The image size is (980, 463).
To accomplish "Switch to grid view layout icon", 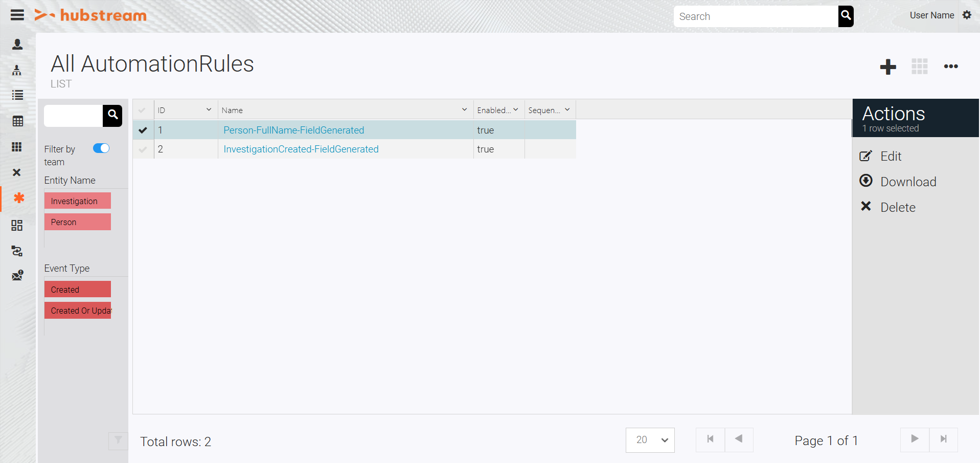I will tap(919, 67).
